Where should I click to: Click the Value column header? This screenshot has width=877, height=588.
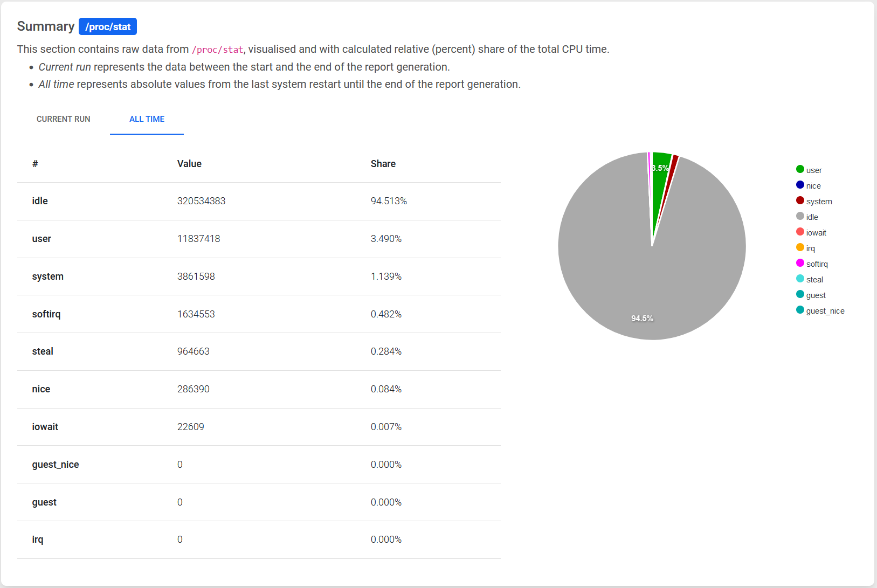coord(189,164)
